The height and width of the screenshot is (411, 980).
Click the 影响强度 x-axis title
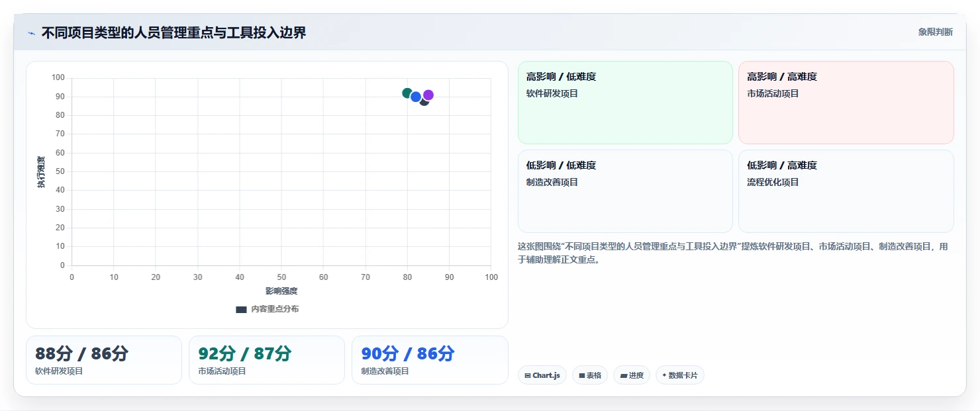click(x=281, y=291)
